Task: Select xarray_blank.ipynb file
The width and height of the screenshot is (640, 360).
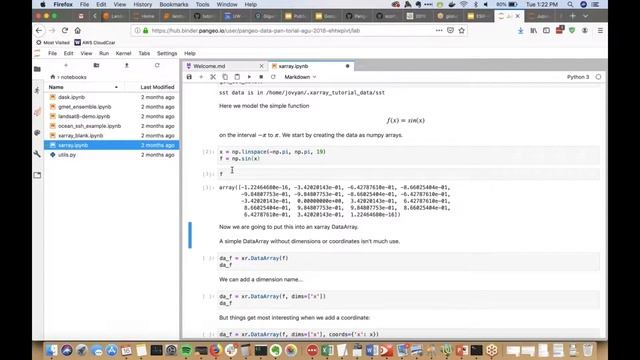Action: [x=111, y=136]
